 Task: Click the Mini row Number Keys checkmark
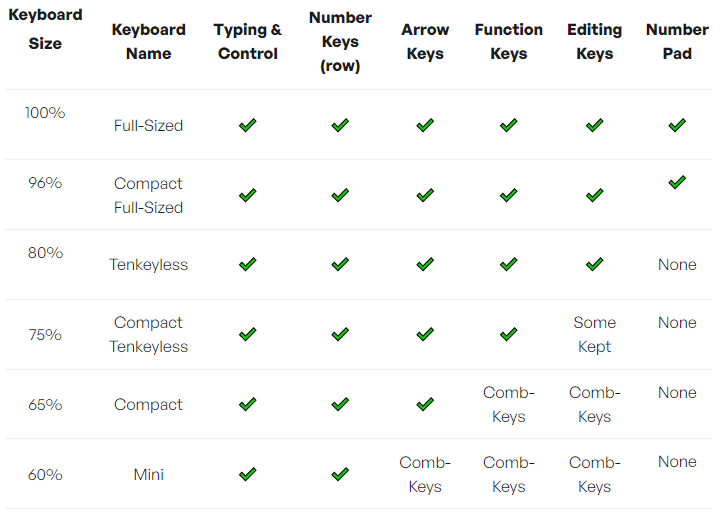(x=340, y=474)
